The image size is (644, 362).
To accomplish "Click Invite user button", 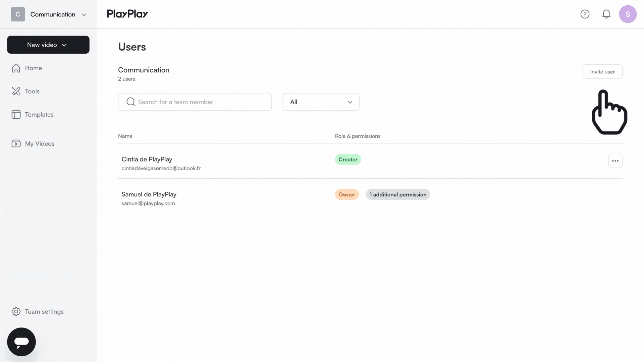I will pos(602,72).
